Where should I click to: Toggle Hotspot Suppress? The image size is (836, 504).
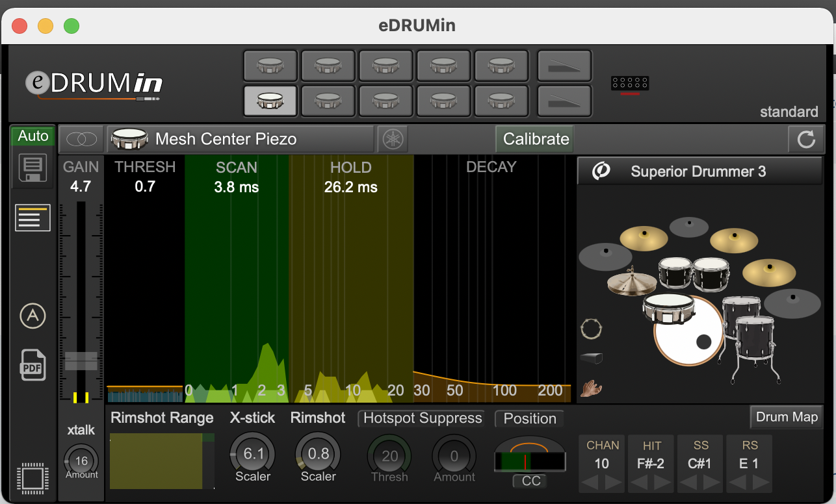click(423, 418)
